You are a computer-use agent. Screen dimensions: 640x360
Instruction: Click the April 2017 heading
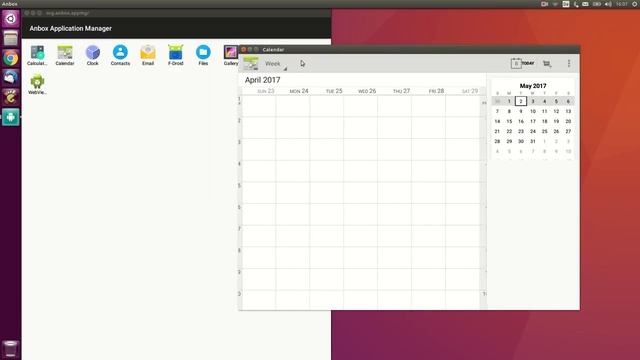(x=262, y=80)
